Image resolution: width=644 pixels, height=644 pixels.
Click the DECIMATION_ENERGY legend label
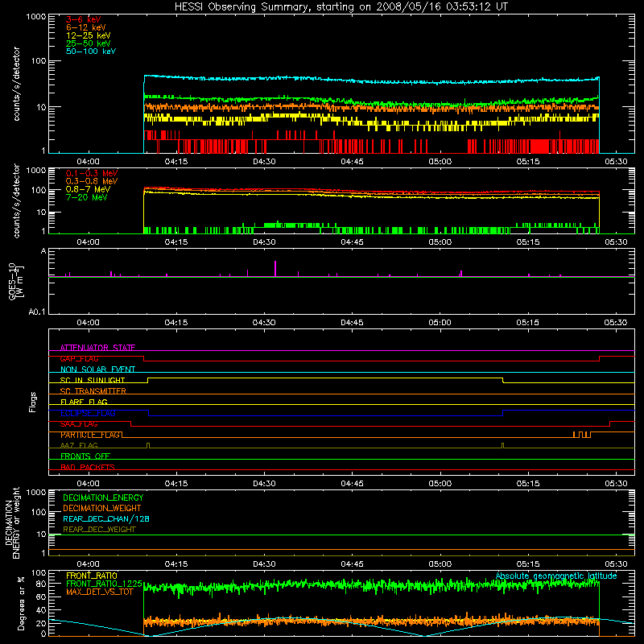(103, 497)
